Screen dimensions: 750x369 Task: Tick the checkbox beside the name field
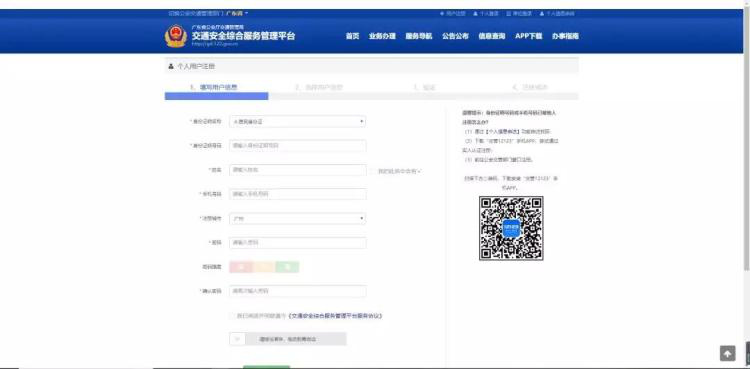pyautogui.click(x=373, y=171)
